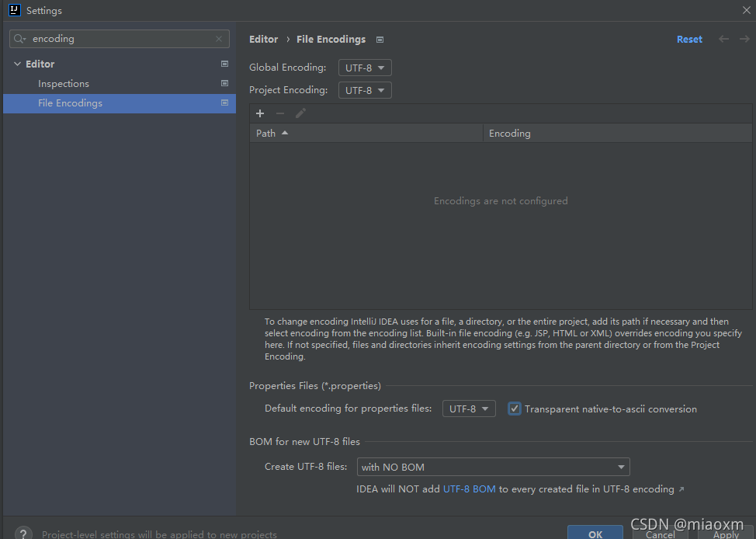The image size is (756, 539).
Task: Click the project-level icon on File Encodings row
Action: (x=224, y=103)
